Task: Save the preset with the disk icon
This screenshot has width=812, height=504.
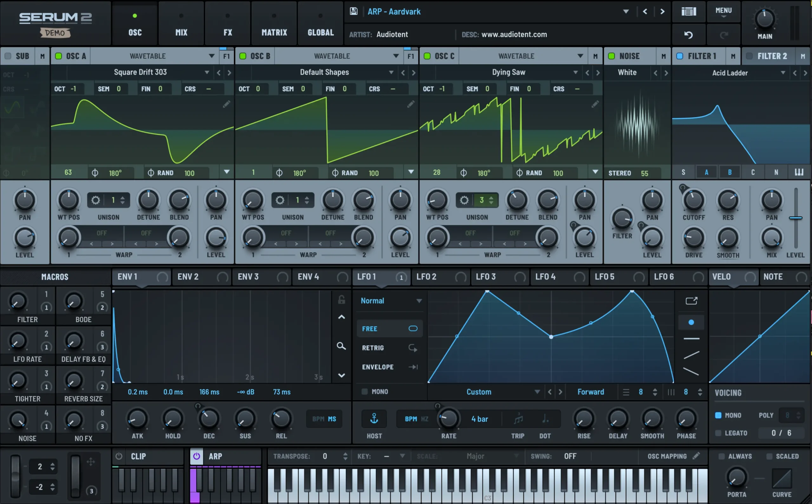Action: 354,11
